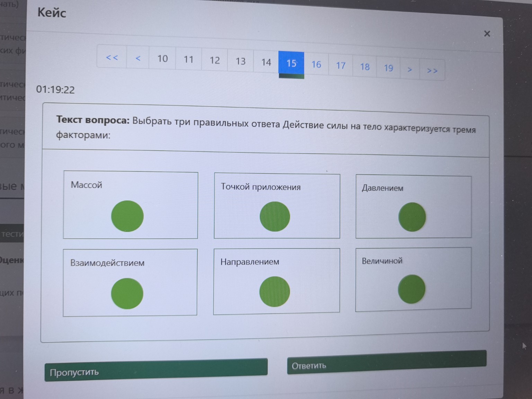Screen dimensions: 532x399
Task: Open question 16 in pagination
Action: click(316, 64)
